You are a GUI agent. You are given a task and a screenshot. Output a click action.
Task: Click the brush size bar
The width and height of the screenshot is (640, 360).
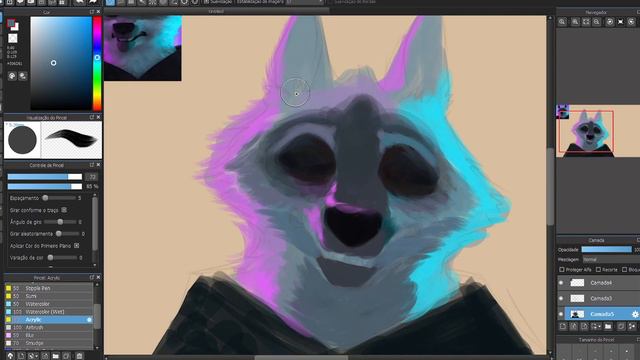pyautogui.click(x=45, y=177)
